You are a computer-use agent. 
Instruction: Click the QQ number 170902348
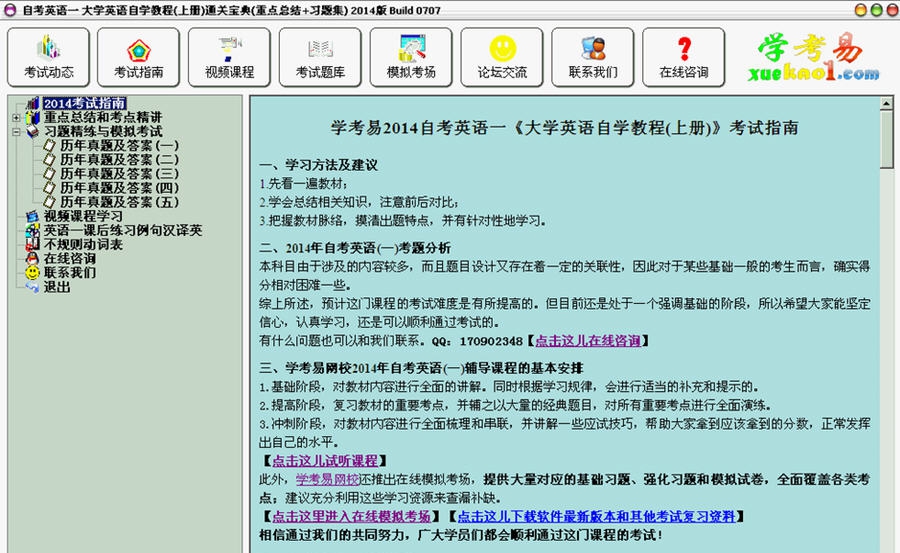click(x=491, y=341)
